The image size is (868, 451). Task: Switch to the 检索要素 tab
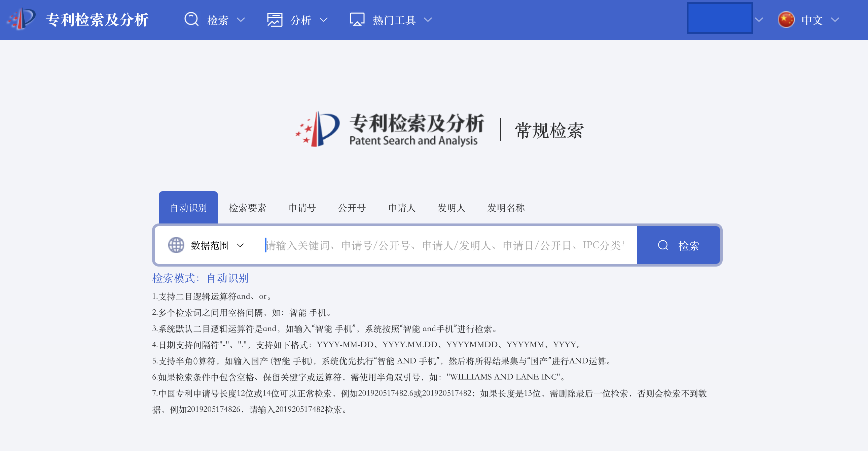click(247, 208)
